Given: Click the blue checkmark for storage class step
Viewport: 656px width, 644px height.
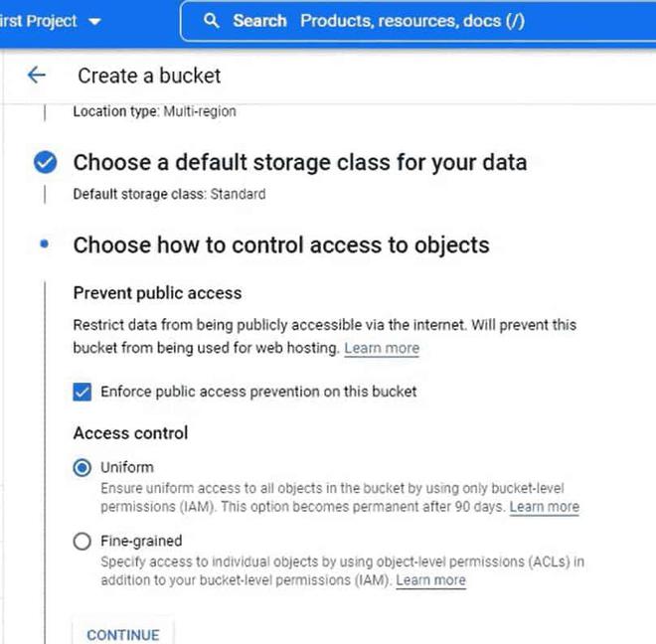Looking at the screenshot, I should (x=45, y=163).
